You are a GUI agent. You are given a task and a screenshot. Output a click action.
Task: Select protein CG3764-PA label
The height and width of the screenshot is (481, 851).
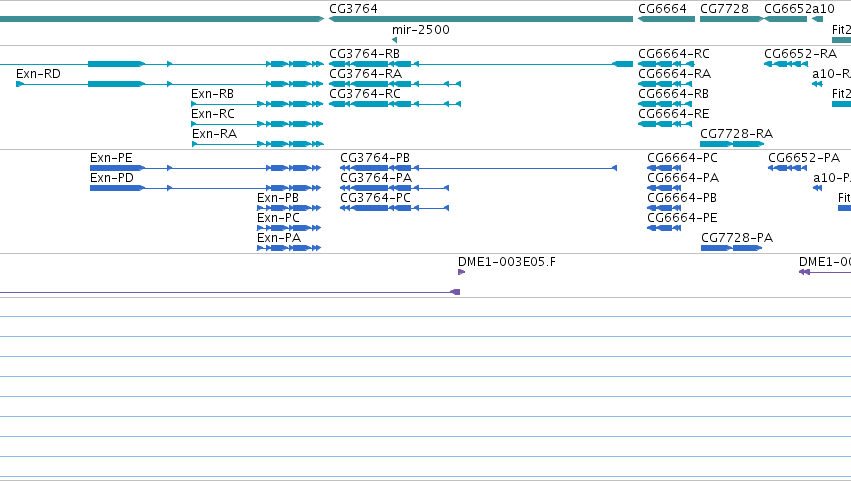(376, 178)
